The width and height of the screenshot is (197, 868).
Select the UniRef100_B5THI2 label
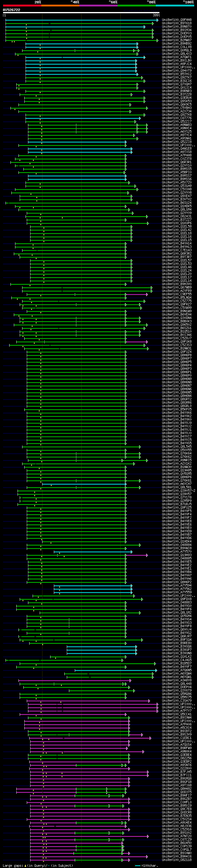(x=177, y=74)
